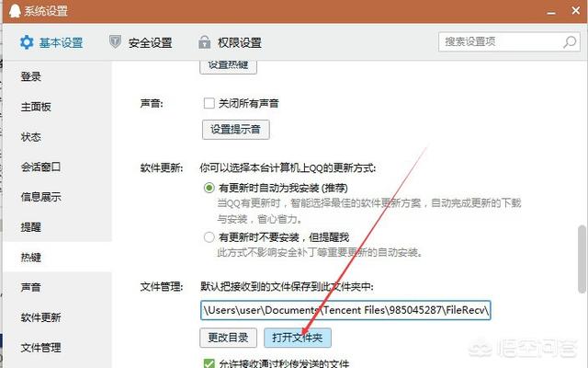Viewport: 588px width, 368px height.
Task: Click the lock icon beside 权限设置
Action: coord(204,42)
